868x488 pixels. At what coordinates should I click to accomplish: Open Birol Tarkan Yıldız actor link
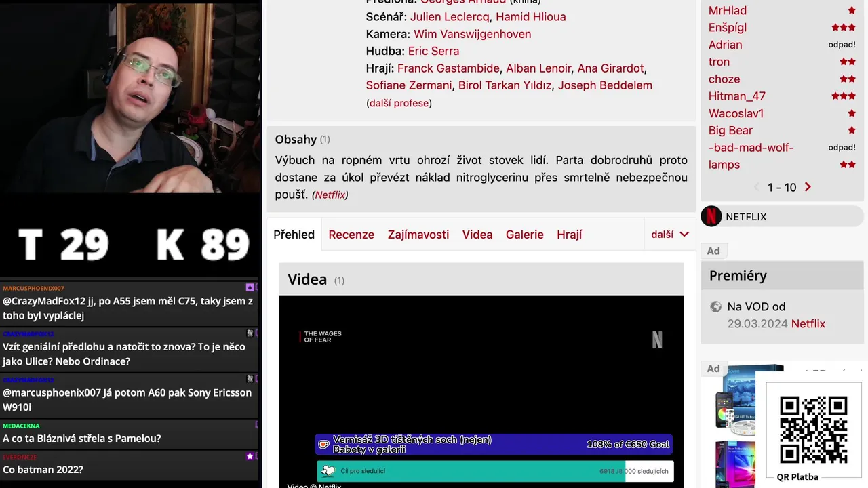click(505, 85)
